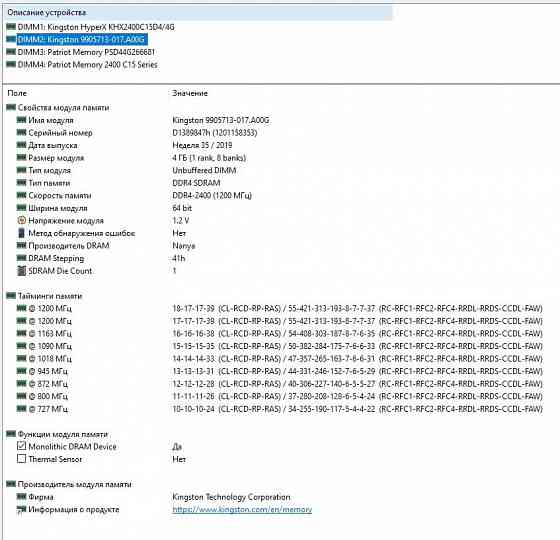This screenshot has width=560, height=540.
Task: Select DRAM manufacturer value 'Nanya'
Action: tap(184, 246)
